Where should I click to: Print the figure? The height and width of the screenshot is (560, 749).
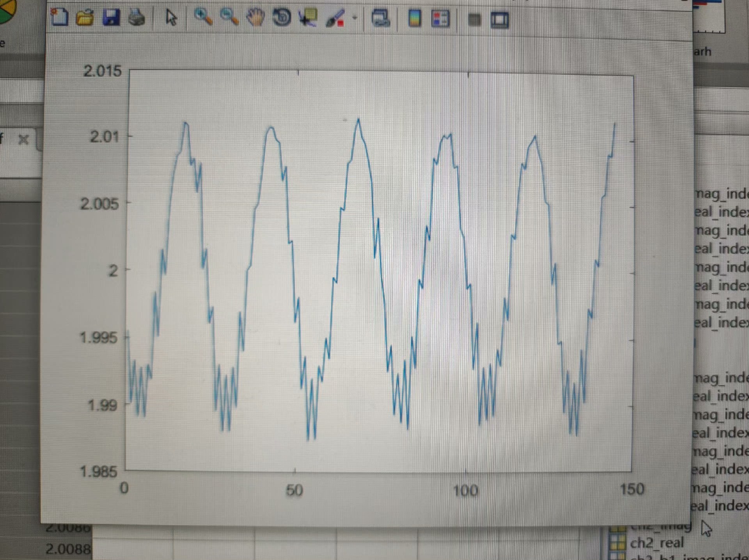(x=137, y=18)
